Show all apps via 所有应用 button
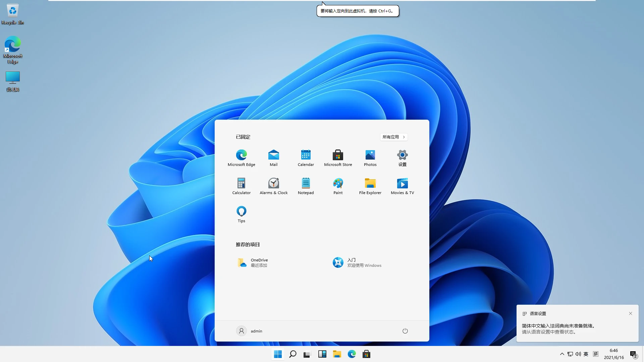This screenshot has height=362, width=644. coord(394,137)
